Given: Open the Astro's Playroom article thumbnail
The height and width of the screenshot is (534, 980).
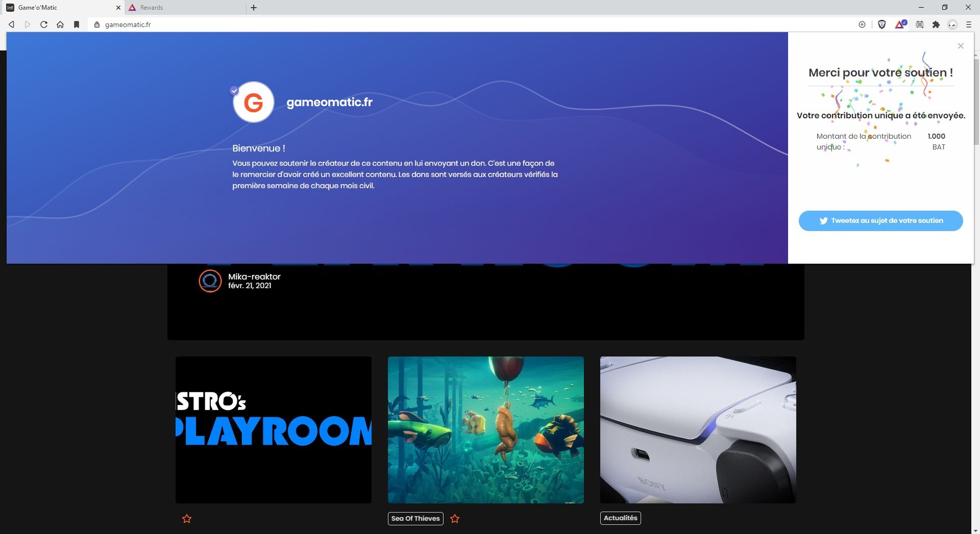Looking at the screenshot, I should [274, 430].
